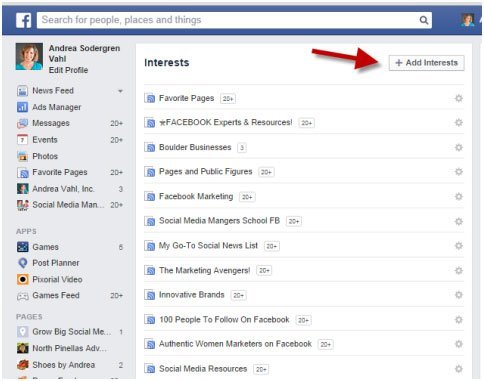This screenshot has width=484, height=381.
Task: Expand the News Feed dropdown arrow
Action: (120, 91)
